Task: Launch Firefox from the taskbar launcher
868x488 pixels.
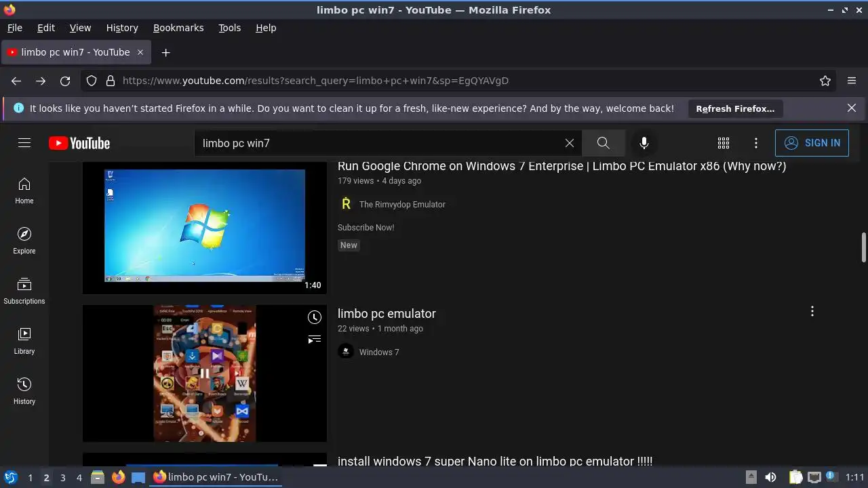Action: pyautogui.click(x=118, y=477)
